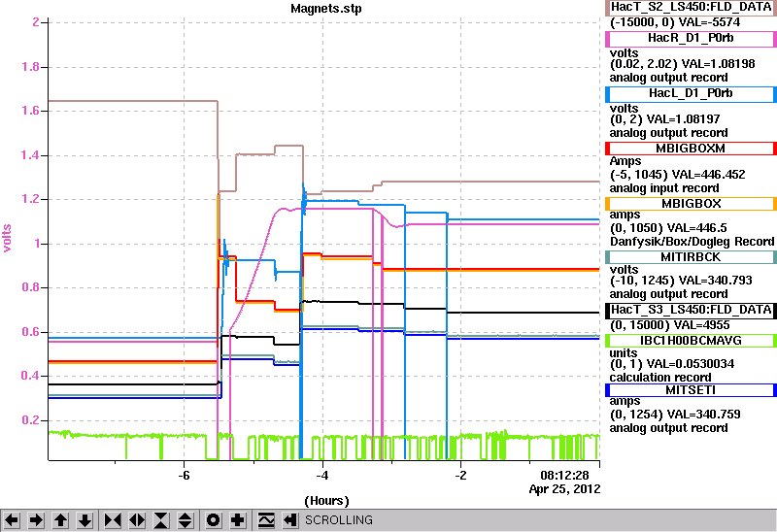The height and width of the screenshot is (532, 777).
Task: Click the horizontal diamond zoom icon
Action: [137, 520]
